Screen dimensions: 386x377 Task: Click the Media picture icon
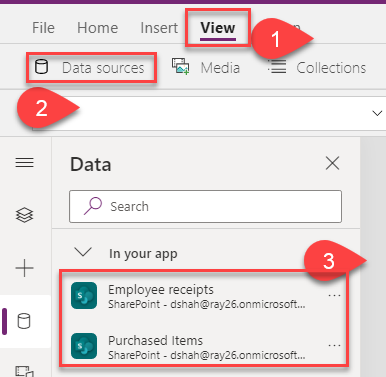coord(181,66)
